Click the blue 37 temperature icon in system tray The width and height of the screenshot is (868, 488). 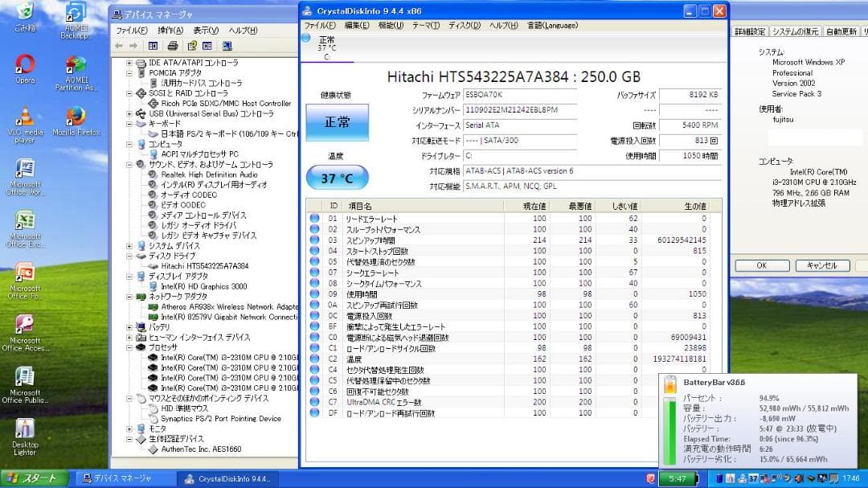[754, 478]
